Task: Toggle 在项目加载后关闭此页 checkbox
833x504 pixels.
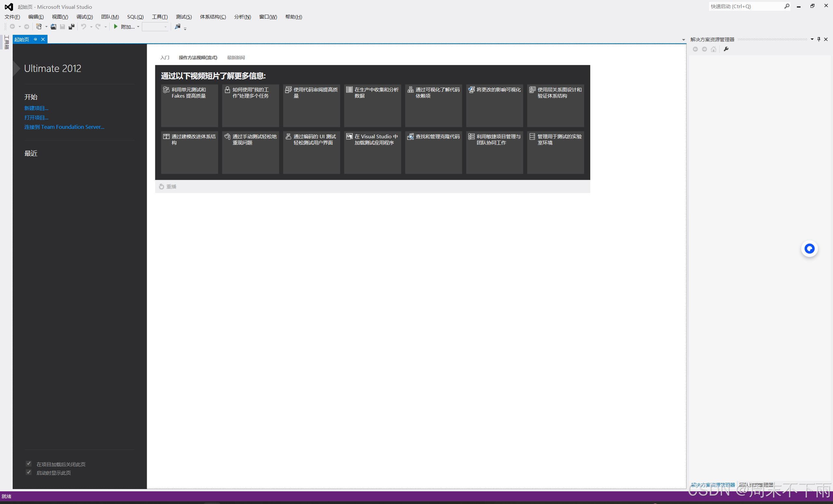Action: 29,464
